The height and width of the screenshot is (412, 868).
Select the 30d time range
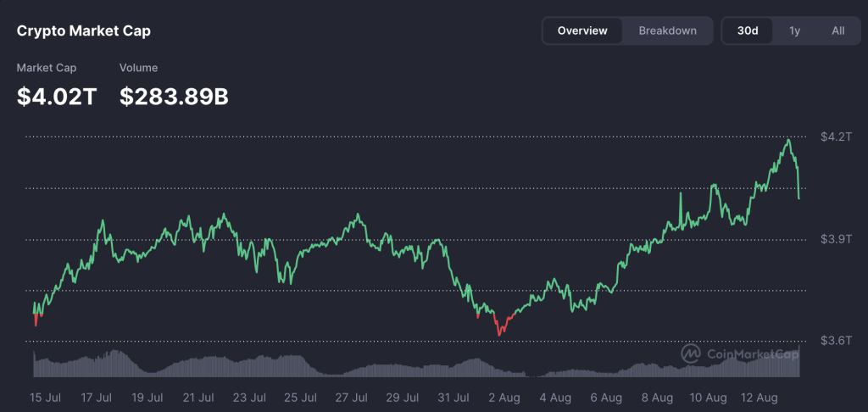(748, 31)
